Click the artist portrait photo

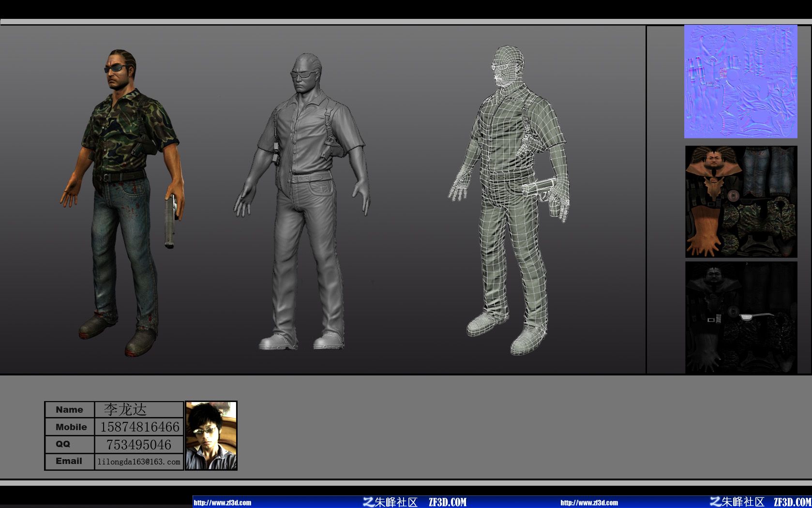211,435
